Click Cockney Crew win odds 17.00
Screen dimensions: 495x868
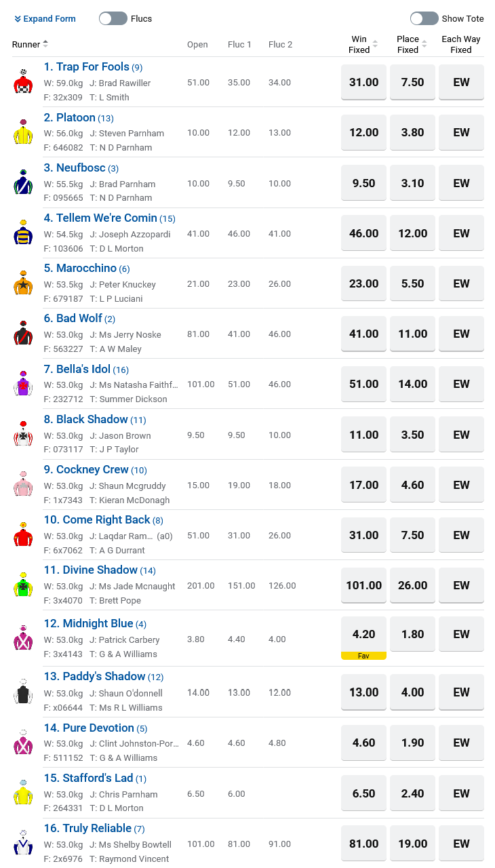point(363,485)
